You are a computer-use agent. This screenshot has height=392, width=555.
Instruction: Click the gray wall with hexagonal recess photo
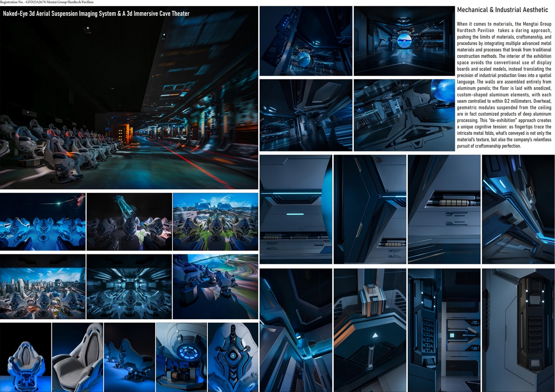(x=518, y=330)
